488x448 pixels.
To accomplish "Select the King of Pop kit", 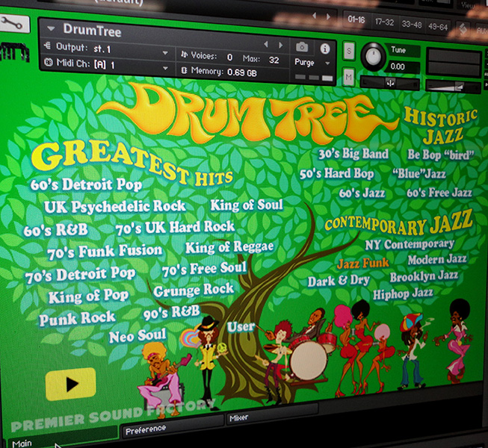I will (88, 296).
